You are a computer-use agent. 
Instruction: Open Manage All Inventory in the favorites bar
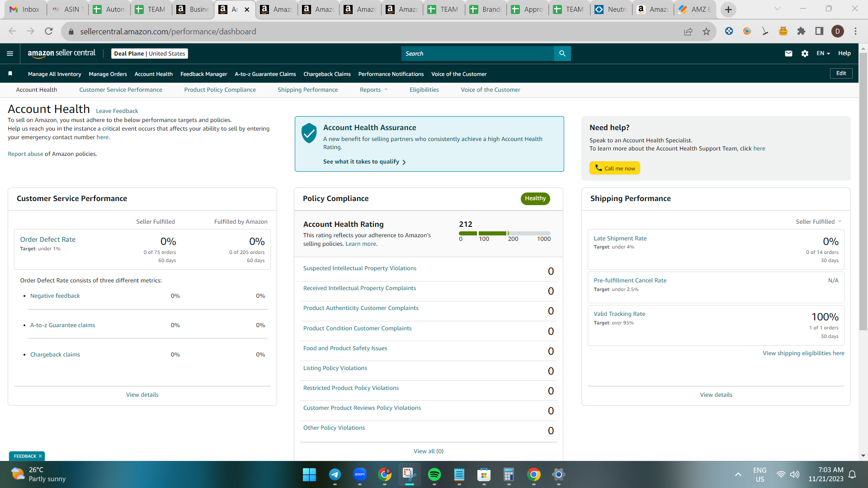click(x=55, y=74)
